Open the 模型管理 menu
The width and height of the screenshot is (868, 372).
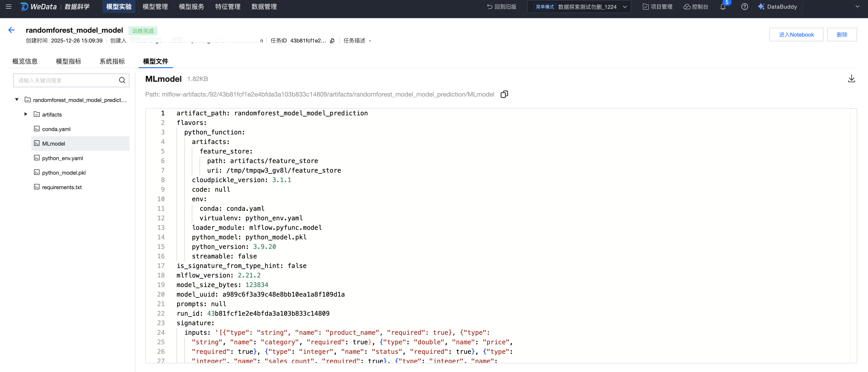[x=155, y=7]
